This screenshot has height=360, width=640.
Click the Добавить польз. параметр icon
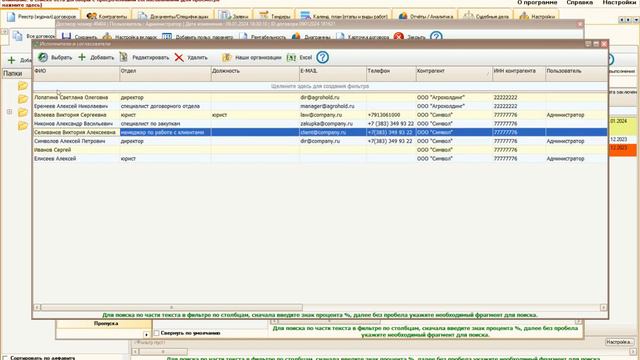click(167, 37)
